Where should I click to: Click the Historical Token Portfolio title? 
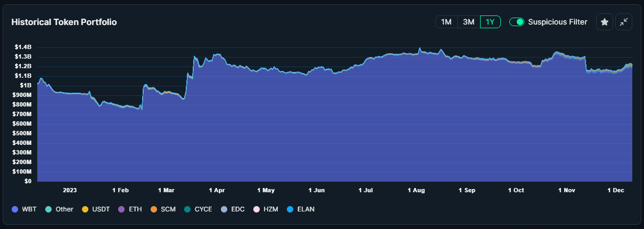(64, 22)
